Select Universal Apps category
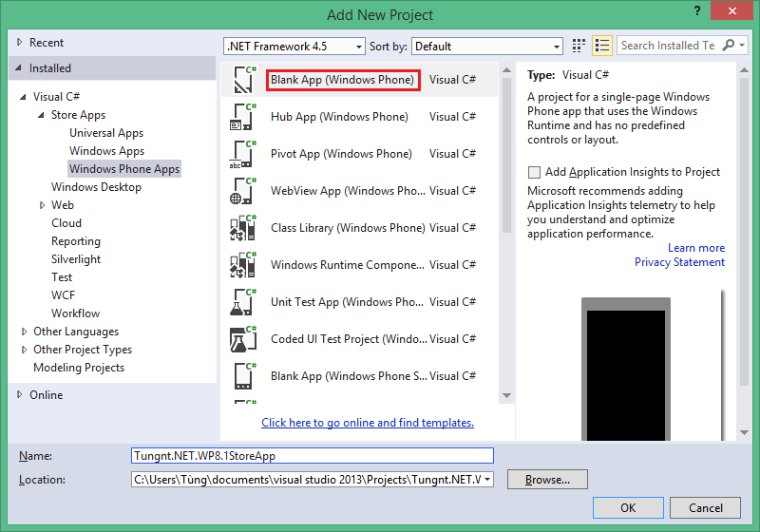Image resolution: width=760 pixels, height=532 pixels. 106,133
